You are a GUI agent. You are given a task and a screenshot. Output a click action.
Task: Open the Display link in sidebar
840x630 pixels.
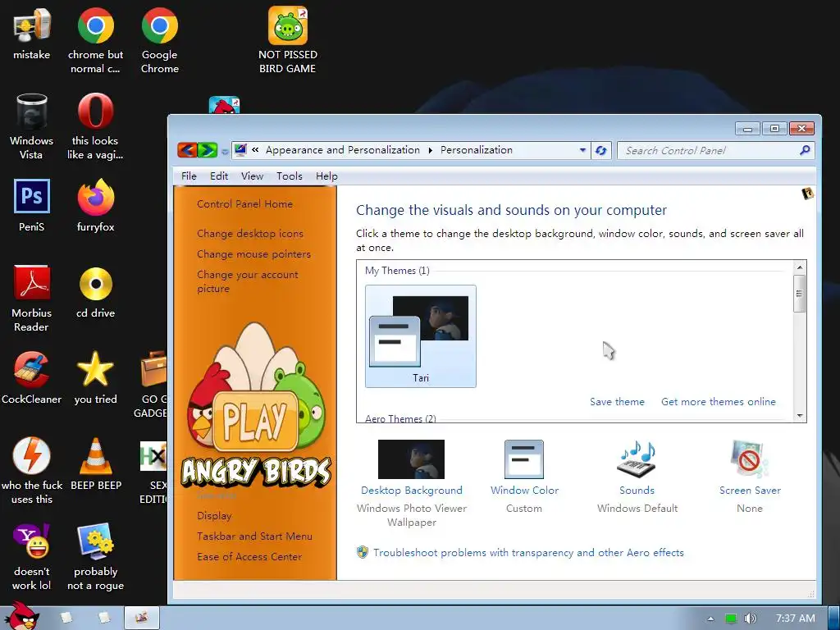point(214,516)
